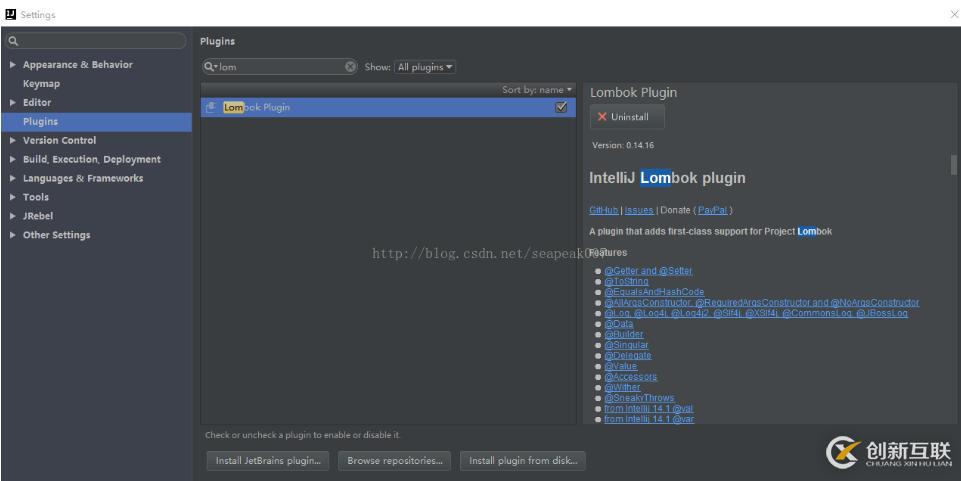Screen dimensions: 961x481
Task: Open the @Accessors link
Action: (630, 376)
